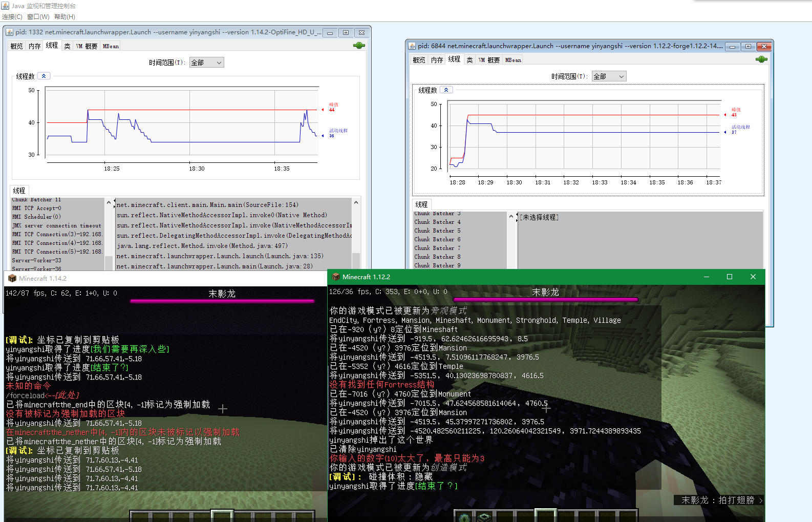Screen dimensions: 812x522
Task: Click the pid 6844 internal window icon
Action: (x=412, y=46)
